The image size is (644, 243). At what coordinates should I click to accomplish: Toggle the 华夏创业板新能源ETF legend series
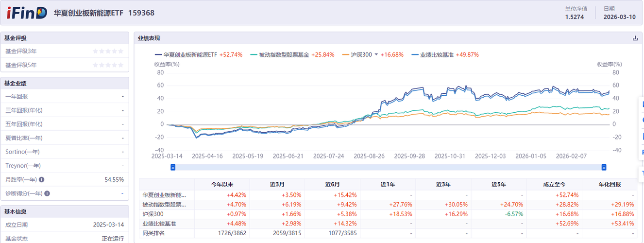click(x=198, y=55)
